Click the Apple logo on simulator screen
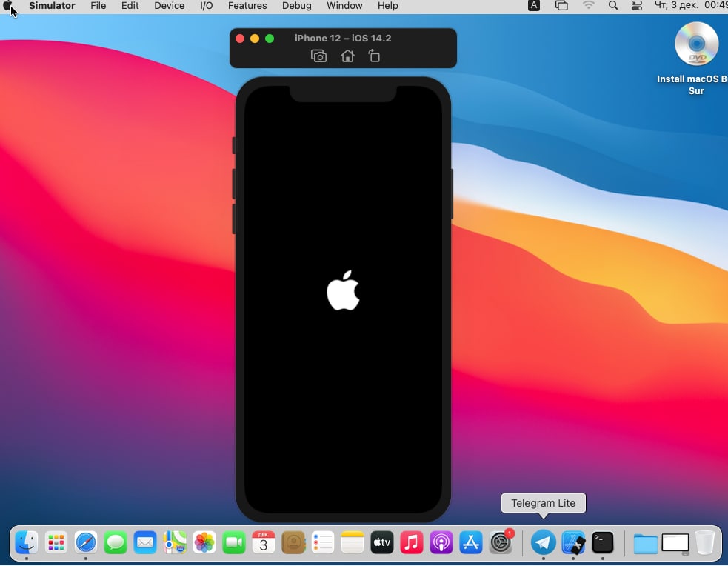Viewport: 728px width, 566px height. [x=343, y=290]
